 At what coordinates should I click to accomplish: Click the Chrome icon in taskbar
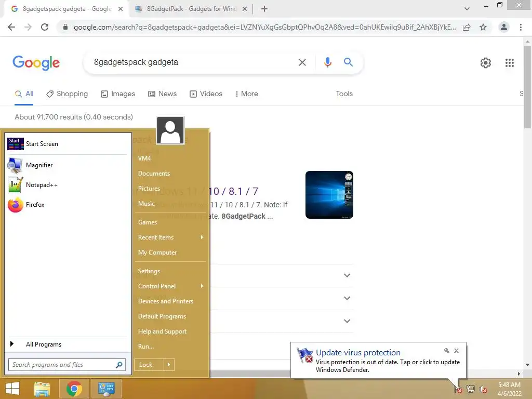pyautogui.click(x=74, y=389)
